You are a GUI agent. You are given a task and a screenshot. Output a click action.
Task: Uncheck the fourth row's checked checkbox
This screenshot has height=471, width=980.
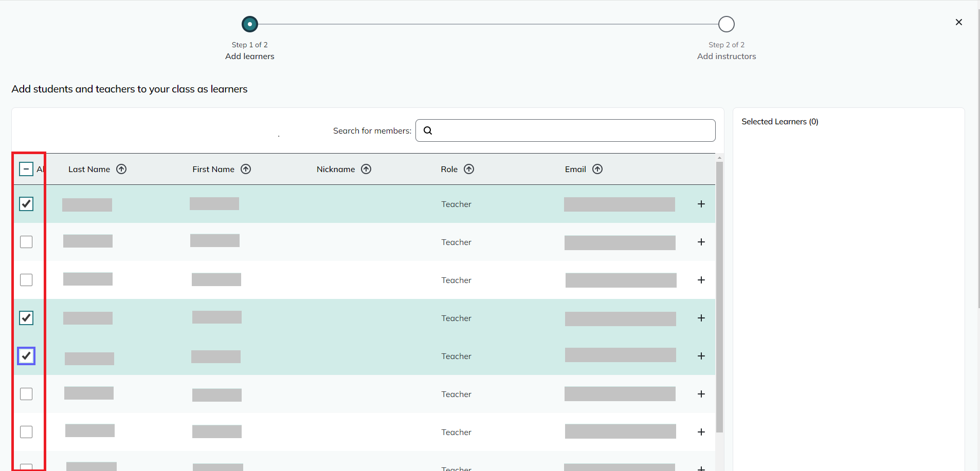[26, 318]
